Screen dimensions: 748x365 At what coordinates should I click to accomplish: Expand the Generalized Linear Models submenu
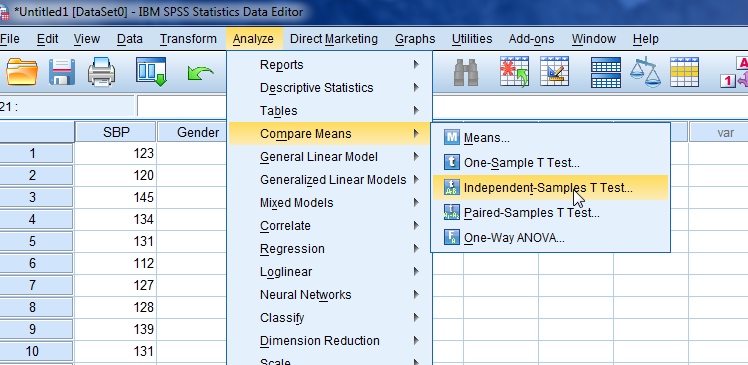point(330,180)
